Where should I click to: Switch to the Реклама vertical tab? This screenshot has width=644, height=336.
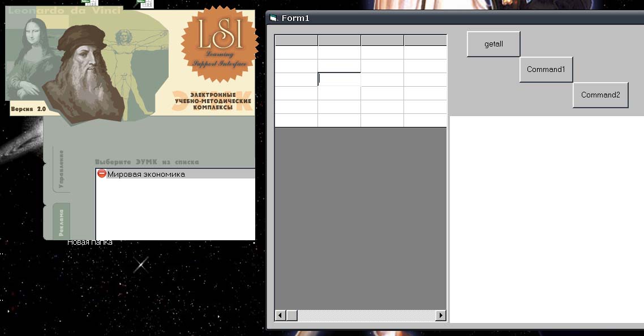click(61, 222)
